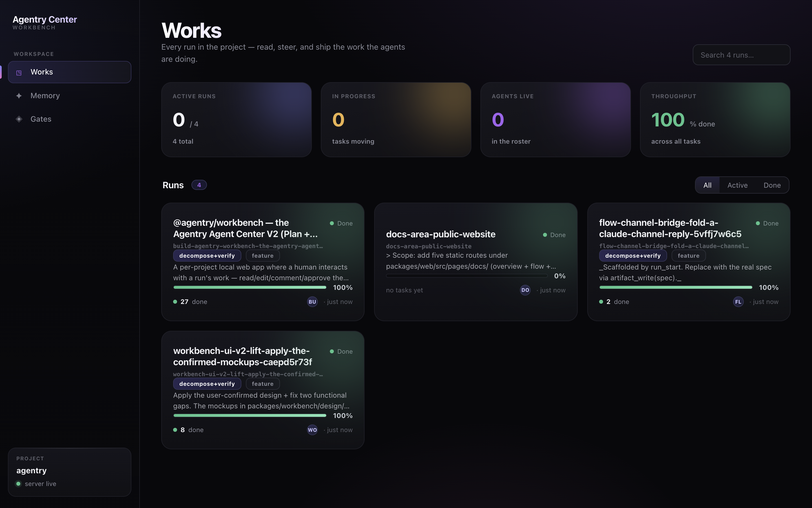The height and width of the screenshot is (508, 812).
Task: Open the @agentry/workbench run card title
Action: (245, 229)
